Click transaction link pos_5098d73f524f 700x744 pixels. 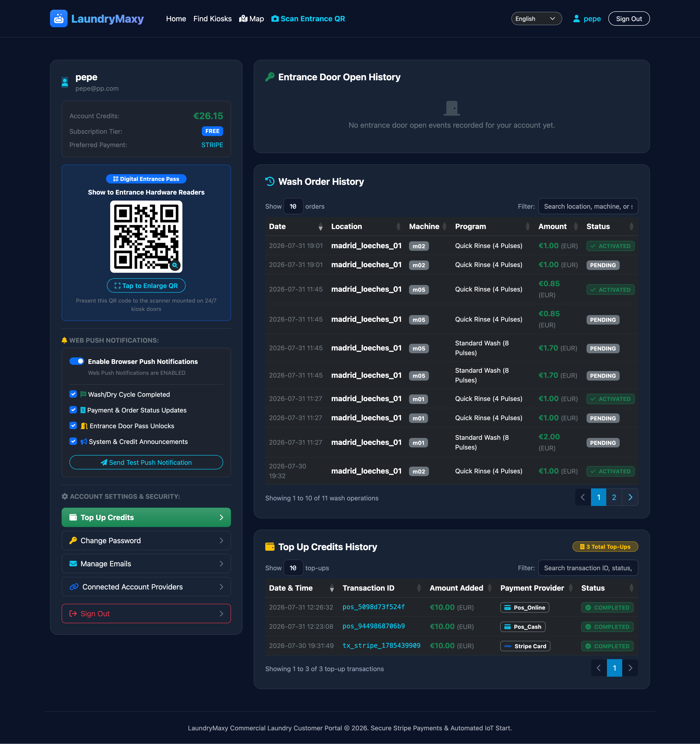[373, 607]
